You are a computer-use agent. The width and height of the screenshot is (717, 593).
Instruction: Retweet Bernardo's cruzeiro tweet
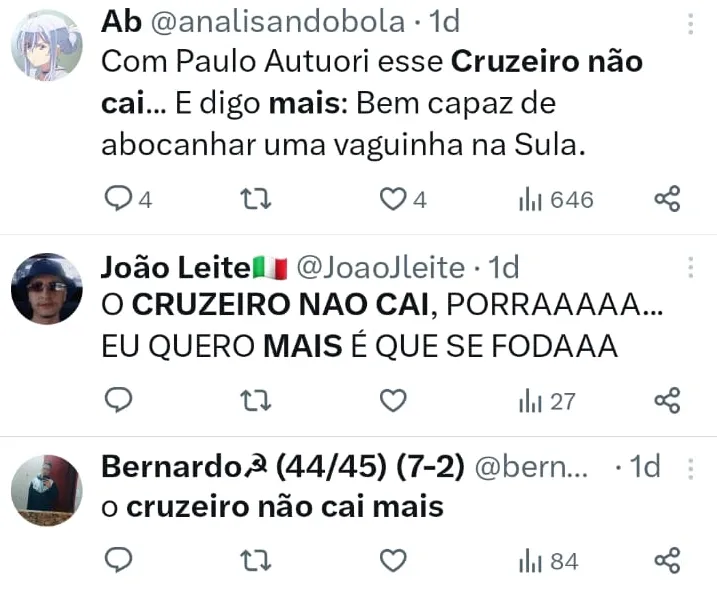click(256, 561)
